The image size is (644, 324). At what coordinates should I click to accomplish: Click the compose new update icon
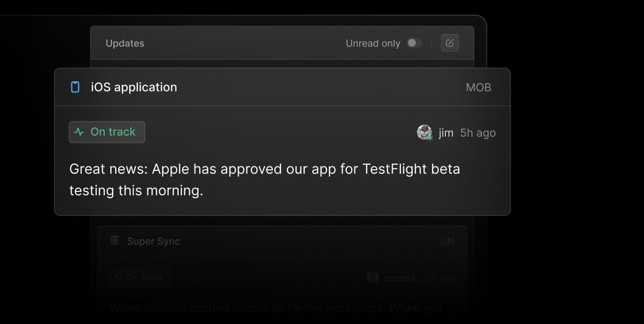tap(449, 43)
